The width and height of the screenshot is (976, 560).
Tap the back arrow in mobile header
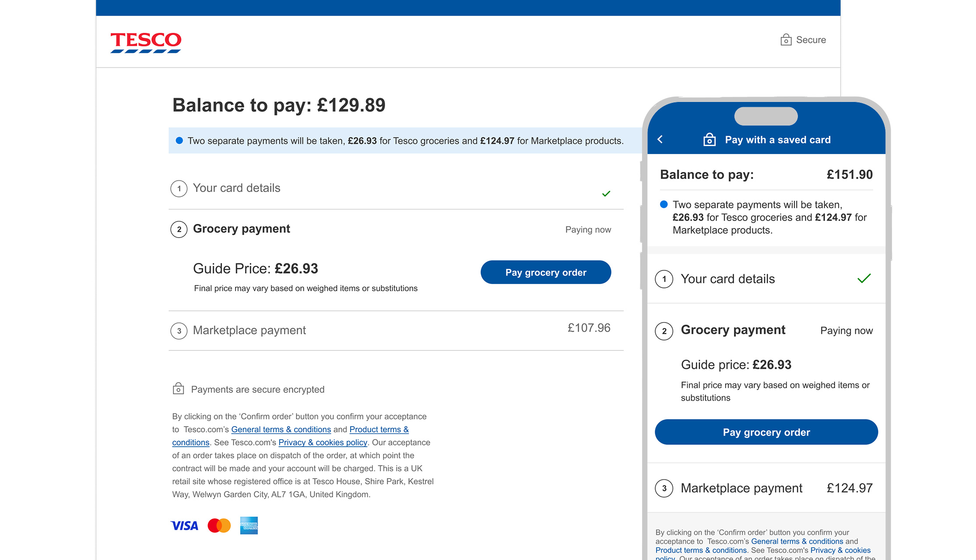pyautogui.click(x=660, y=140)
